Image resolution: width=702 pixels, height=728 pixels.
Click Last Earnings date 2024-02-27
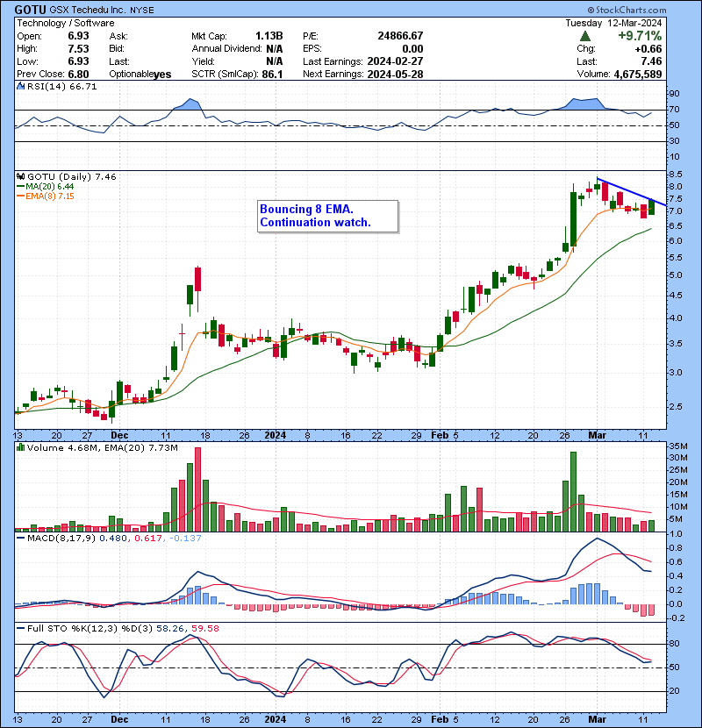click(395, 61)
